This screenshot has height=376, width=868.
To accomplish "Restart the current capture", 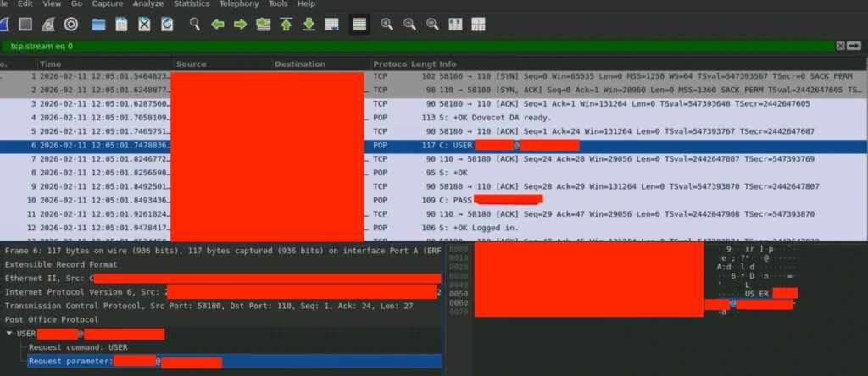I will pyautogui.click(x=48, y=25).
